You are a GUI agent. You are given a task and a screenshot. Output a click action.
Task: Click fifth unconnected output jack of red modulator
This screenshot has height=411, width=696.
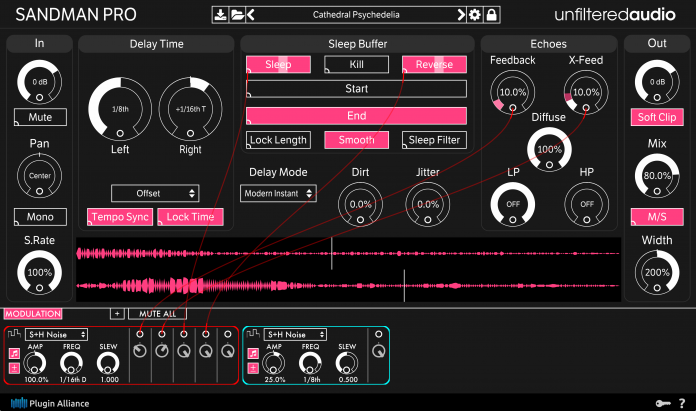(228, 334)
